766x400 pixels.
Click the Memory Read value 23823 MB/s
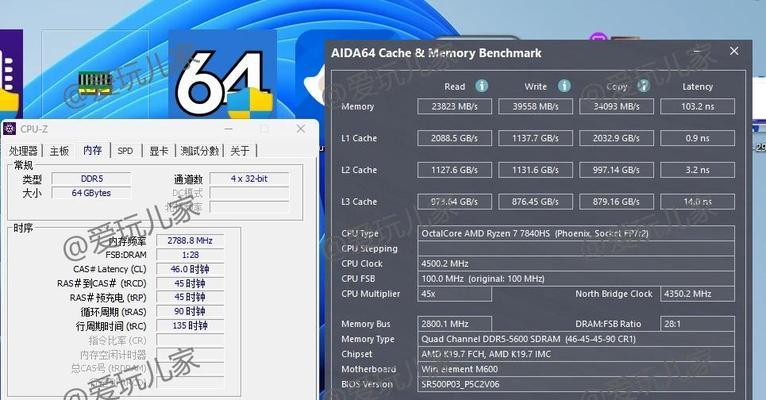[454, 106]
